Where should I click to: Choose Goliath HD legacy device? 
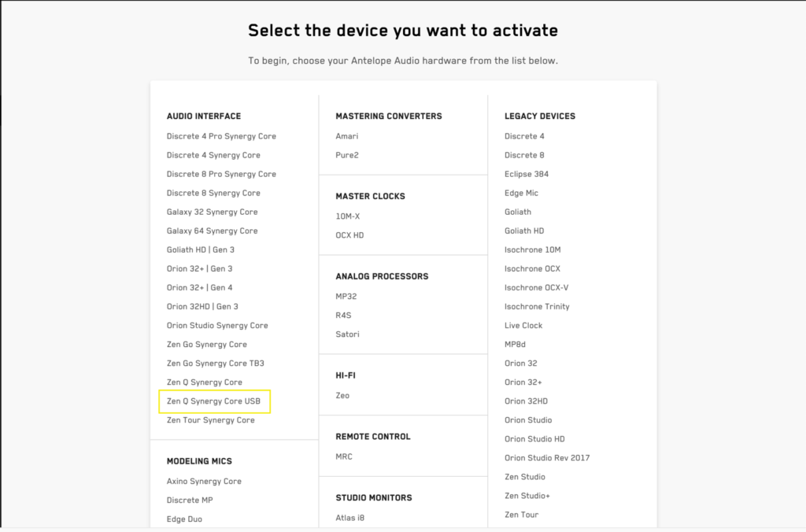point(524,231)
